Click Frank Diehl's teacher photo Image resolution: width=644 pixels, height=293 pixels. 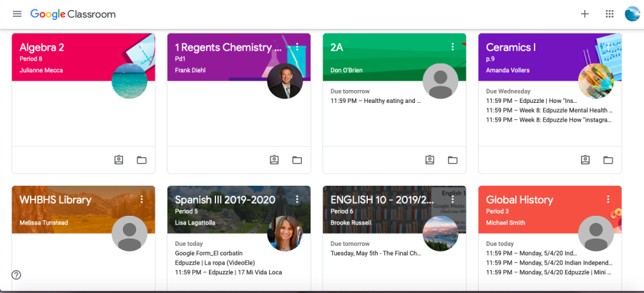(285, 81)
